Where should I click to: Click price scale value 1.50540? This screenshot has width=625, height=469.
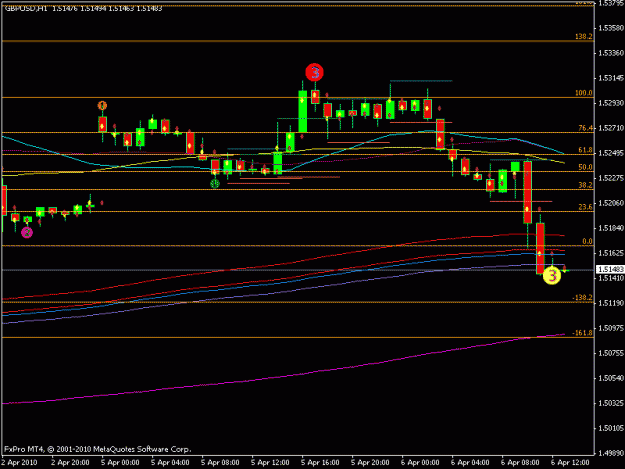tap(611, 378)
